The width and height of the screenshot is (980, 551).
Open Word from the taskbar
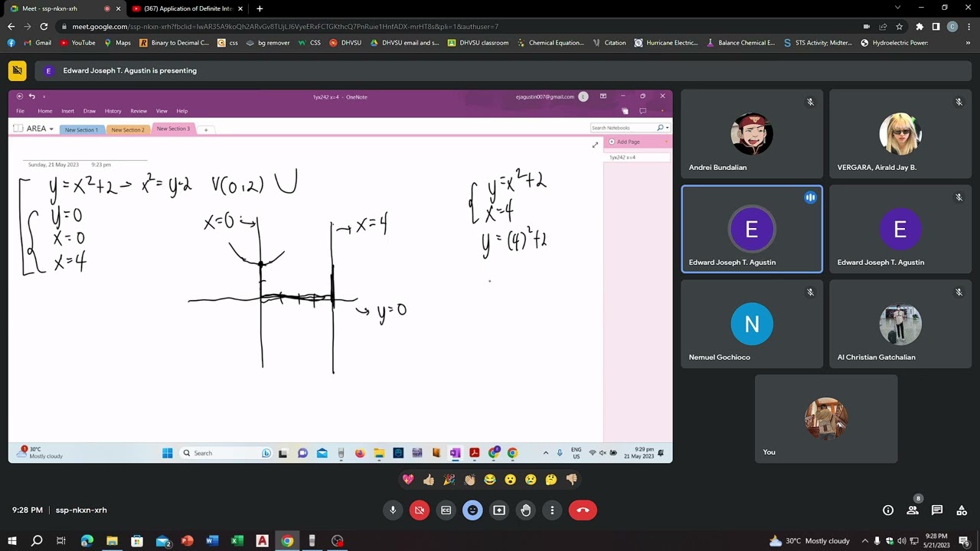tap(212, 541)
